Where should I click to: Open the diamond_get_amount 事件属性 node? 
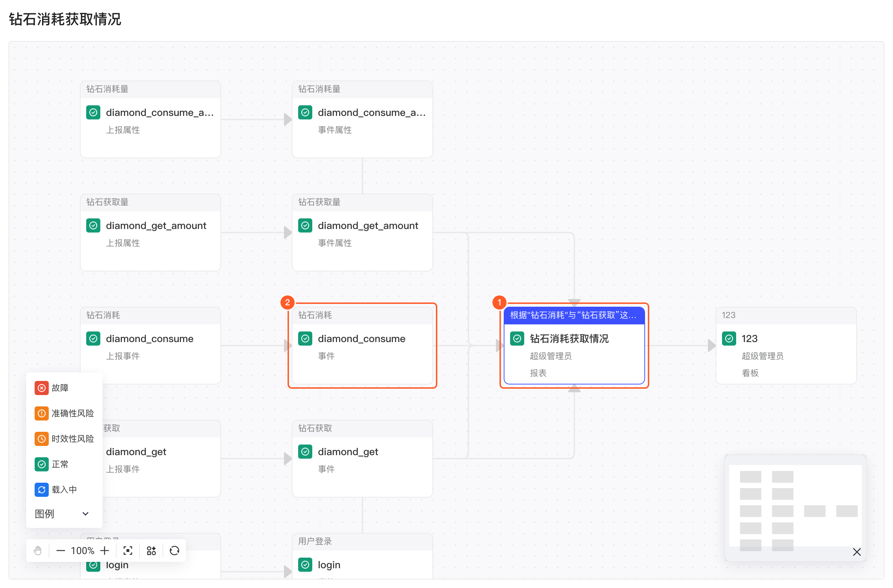[x=362, y=232]
